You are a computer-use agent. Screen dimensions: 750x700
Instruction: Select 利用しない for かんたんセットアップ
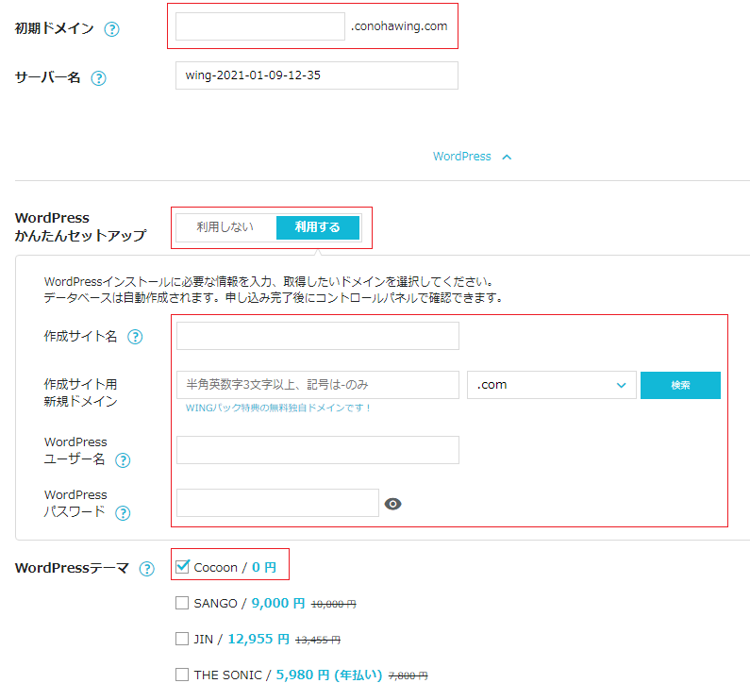(x=225, y=227)
